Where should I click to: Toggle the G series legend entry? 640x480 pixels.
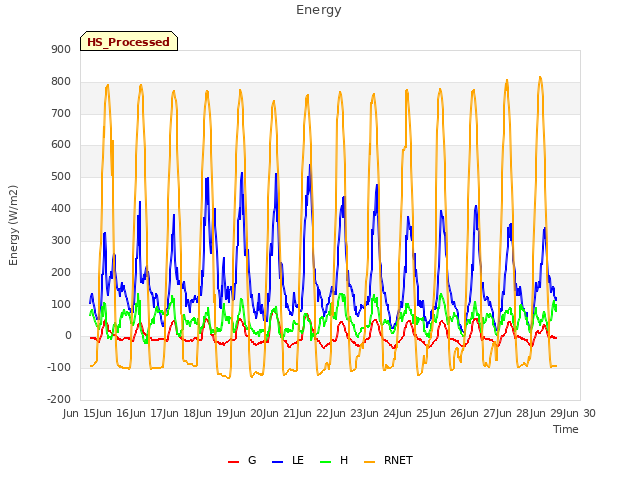242,460
